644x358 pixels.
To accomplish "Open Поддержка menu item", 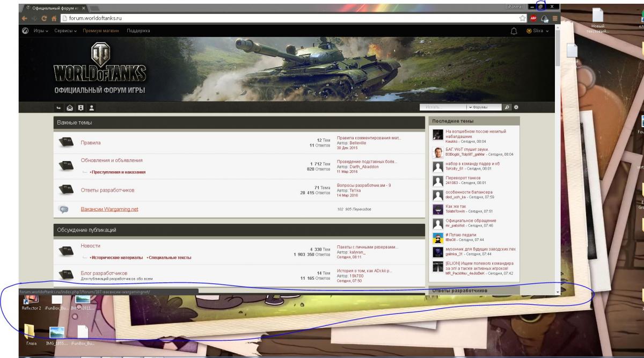I will (x=138, y=31).
